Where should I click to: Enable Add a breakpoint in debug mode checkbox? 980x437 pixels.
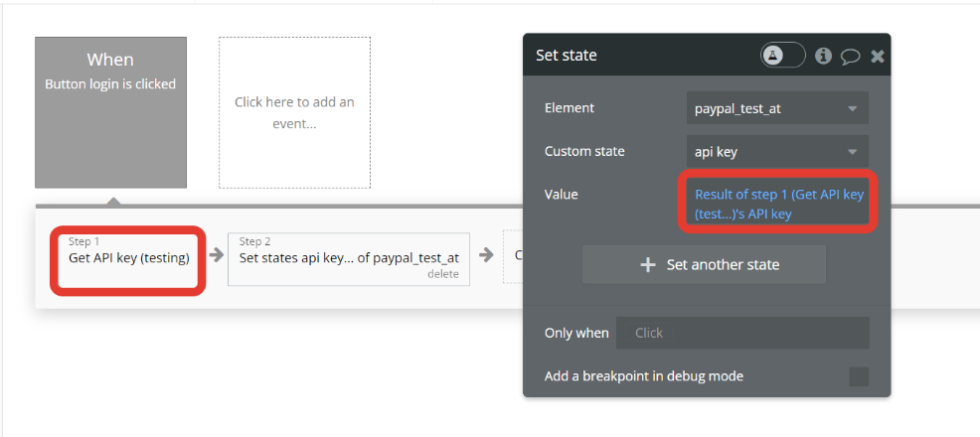(858, 376)
